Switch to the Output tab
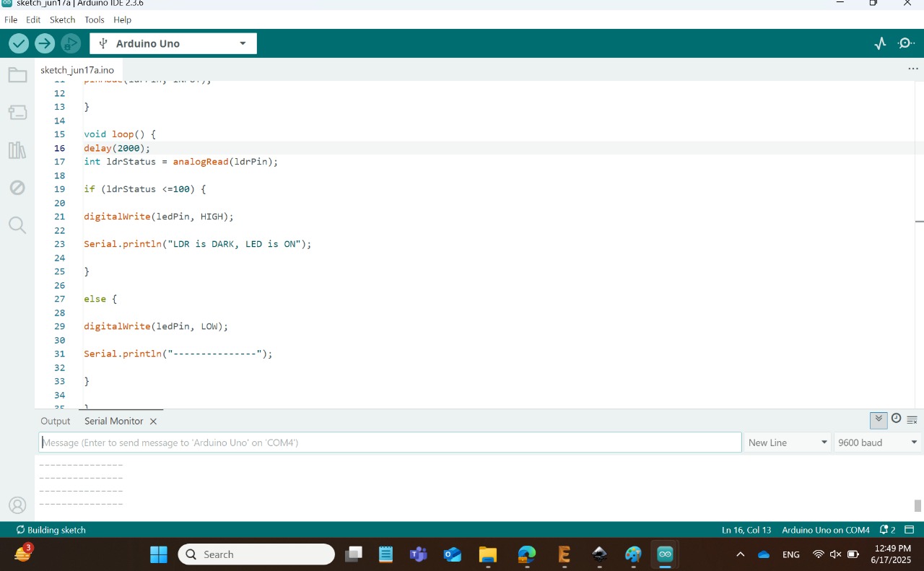Image resolution: width=924 pixels, height=571 pixels. [56, 421]
